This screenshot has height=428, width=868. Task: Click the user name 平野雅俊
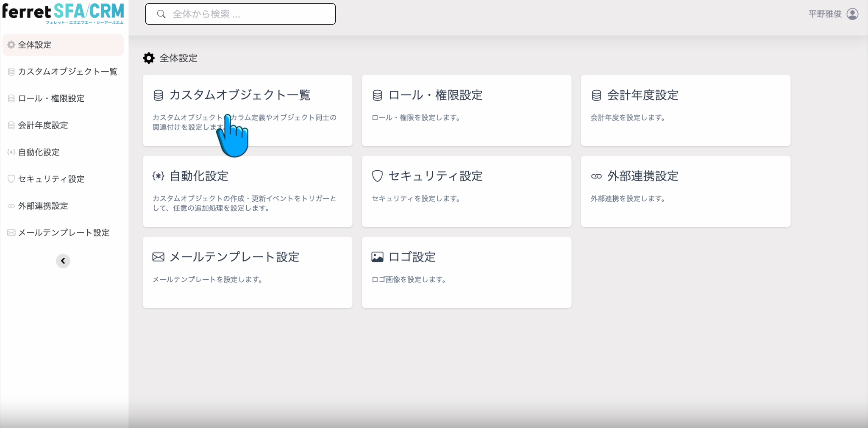tap(825, 14)
